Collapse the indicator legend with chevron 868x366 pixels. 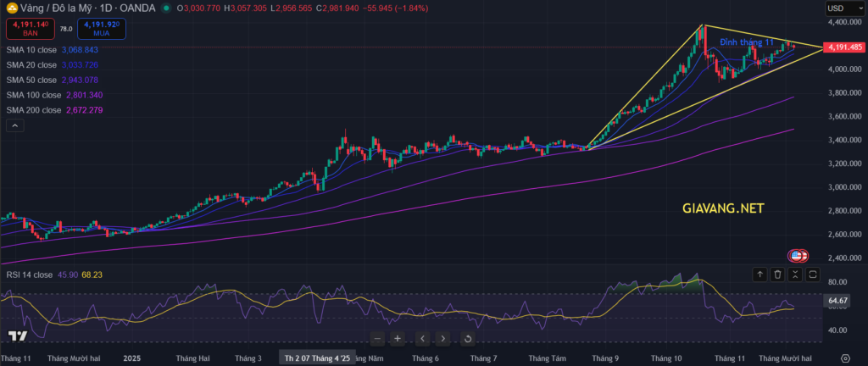coord(14,125)
